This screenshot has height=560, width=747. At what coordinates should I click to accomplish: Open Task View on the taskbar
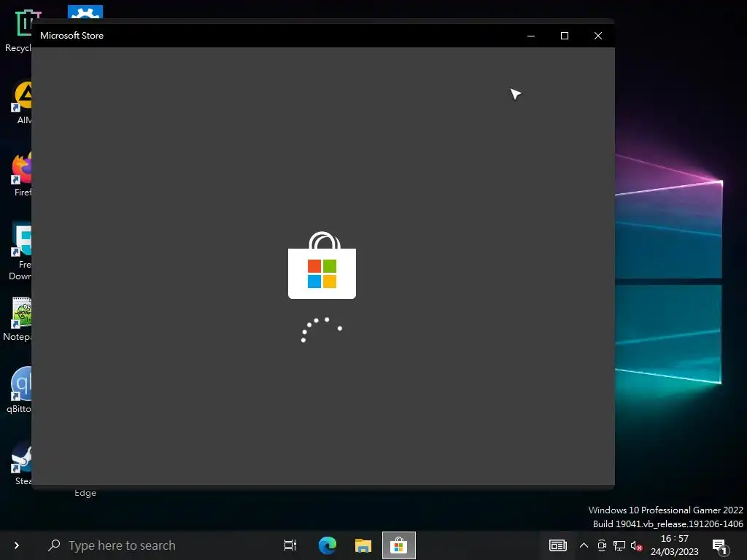(x=290, y=545)
